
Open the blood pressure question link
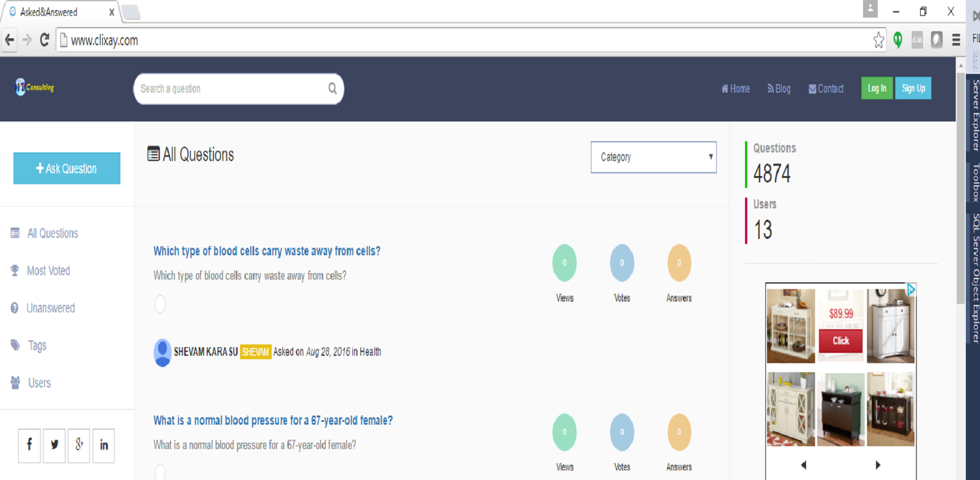(273, 421)
